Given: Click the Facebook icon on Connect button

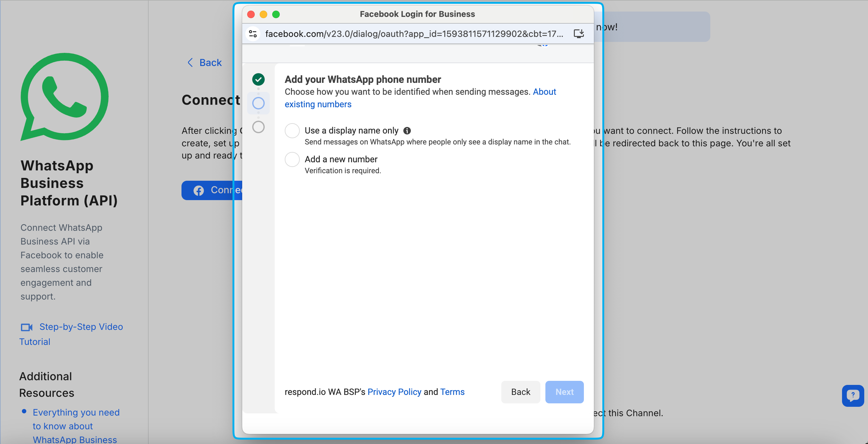Looking at the screenshot, I should click(x=198, y=190).
